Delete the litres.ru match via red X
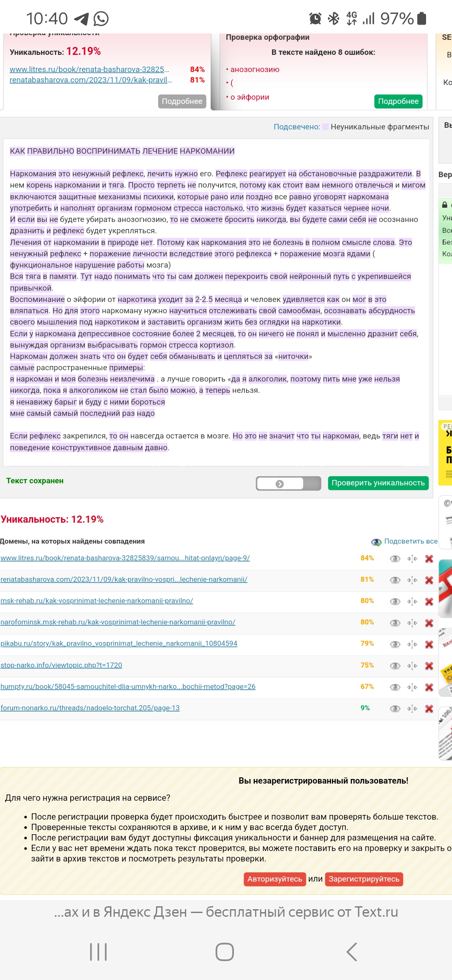Image resolution: width=452 pixels, height=980 pixels. coord(429,559)
